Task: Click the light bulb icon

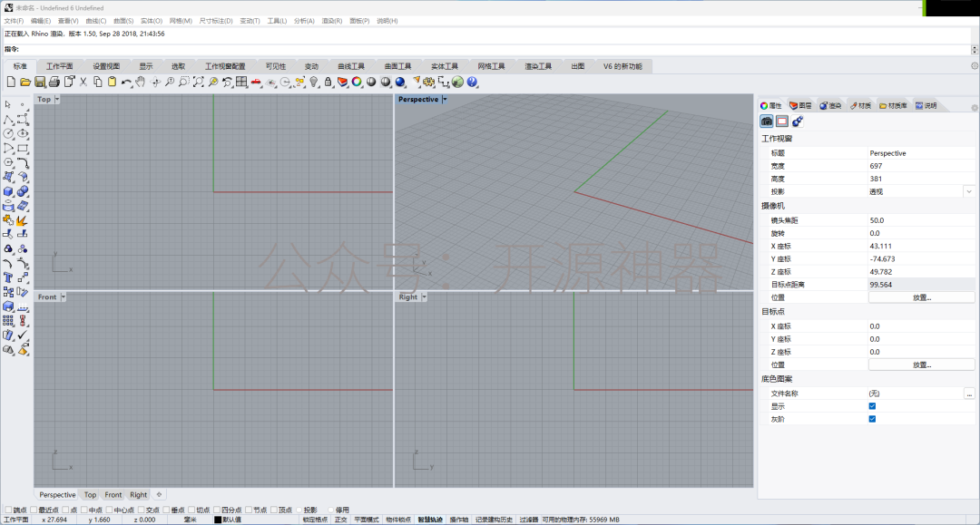Action: [x=314, y=82]
